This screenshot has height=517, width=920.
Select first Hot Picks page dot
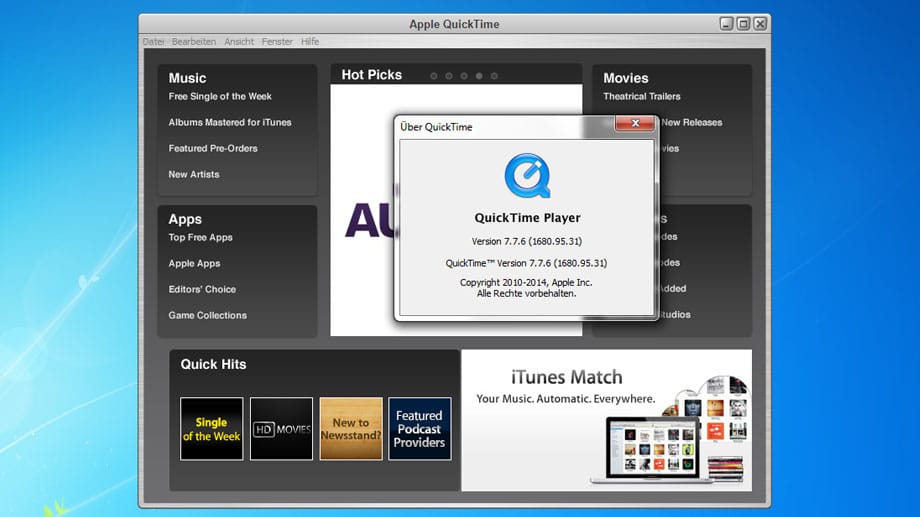[434, 76]
